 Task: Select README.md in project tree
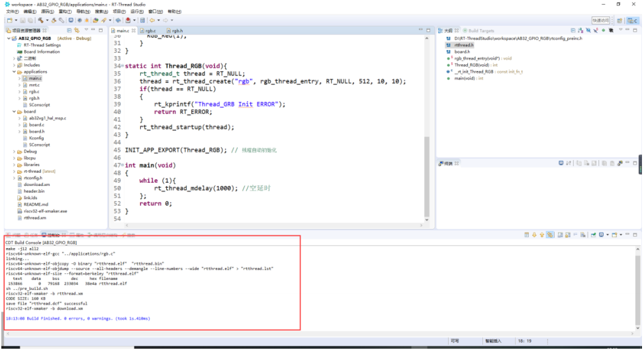(x=36, y=204)
